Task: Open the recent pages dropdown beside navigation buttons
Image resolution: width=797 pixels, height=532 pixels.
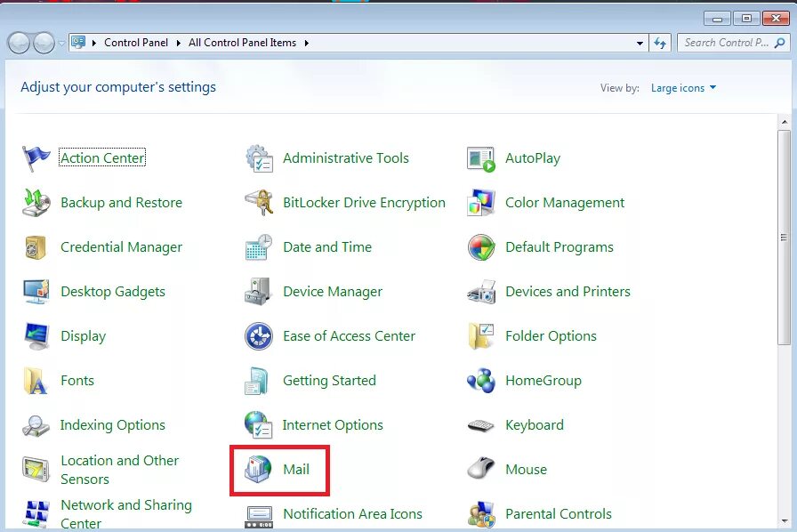Action: 61,44
